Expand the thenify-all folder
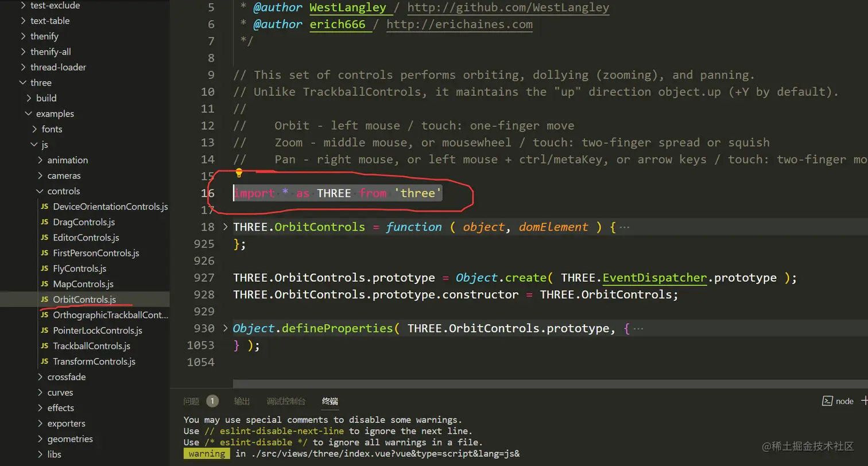Screen dimensions: 868x466 click(x=23, y=52)
